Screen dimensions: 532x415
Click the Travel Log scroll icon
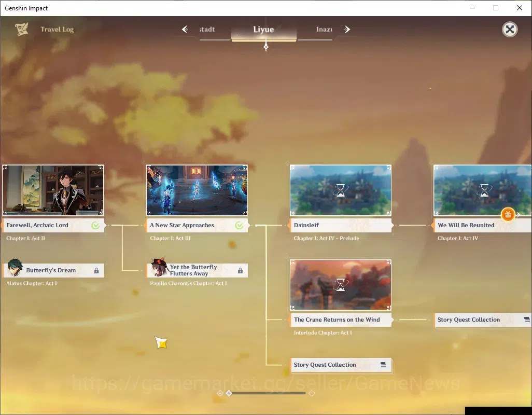[22, 29]
